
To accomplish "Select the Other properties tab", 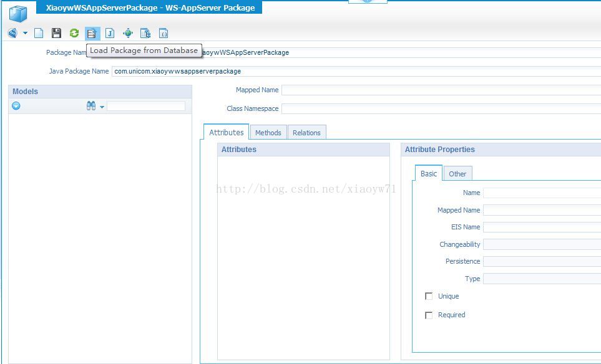I will tap(457, 174).
